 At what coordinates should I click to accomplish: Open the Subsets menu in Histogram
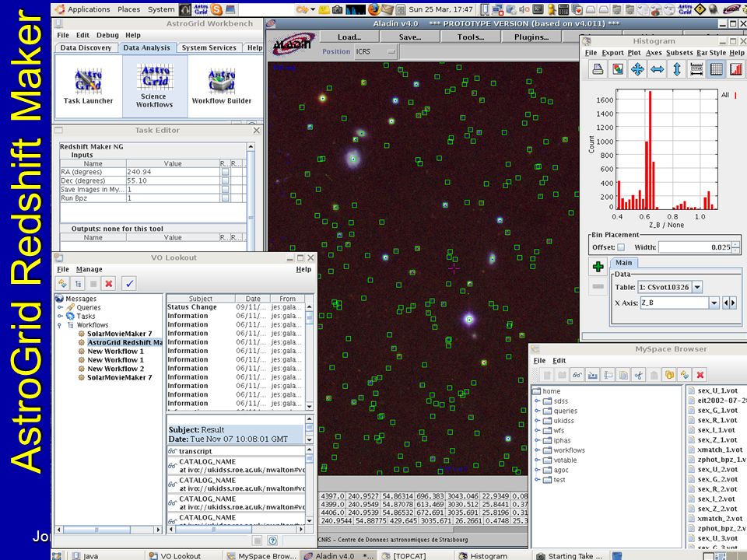click(x=679, y=53)
